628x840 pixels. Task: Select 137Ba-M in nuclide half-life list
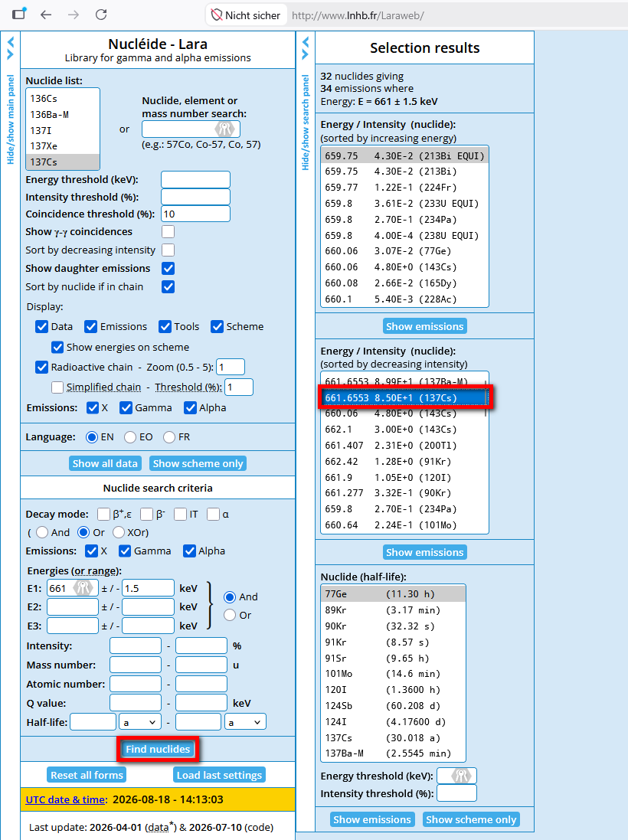[393, 753]
